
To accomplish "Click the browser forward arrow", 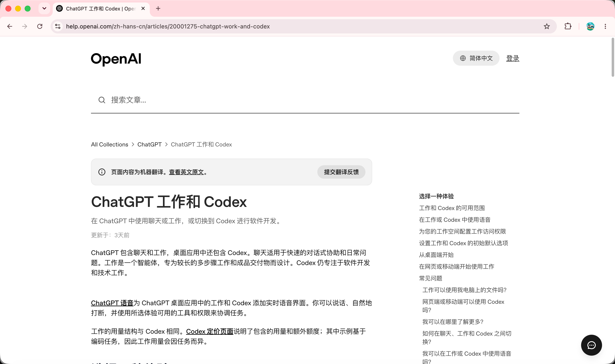I will tap(24, 27).
